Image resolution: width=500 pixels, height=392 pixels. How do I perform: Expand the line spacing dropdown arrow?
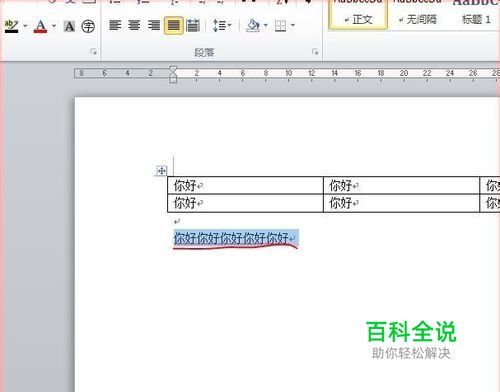click(x=230, y=25)
